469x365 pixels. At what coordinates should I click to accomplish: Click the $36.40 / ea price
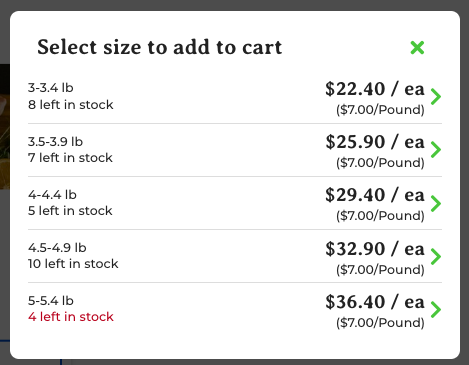click(375, 302)
